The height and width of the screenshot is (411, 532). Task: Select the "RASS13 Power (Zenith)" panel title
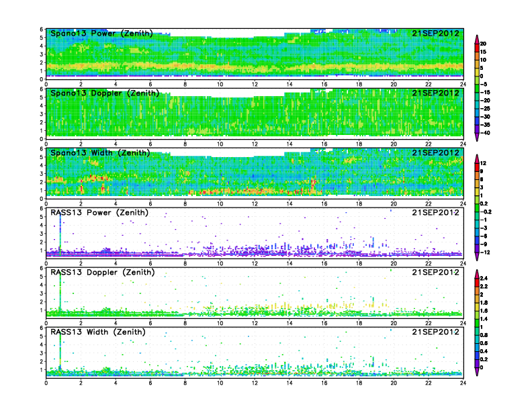[x=99, y=213]
